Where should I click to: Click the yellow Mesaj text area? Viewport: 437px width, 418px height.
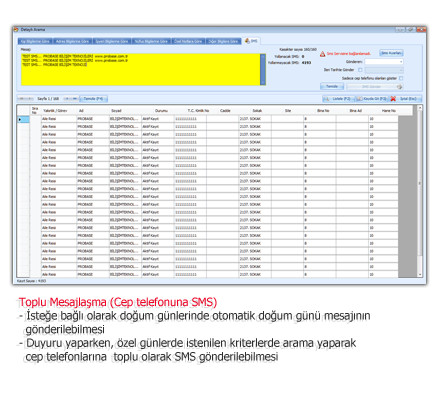[x=140, y=69]
